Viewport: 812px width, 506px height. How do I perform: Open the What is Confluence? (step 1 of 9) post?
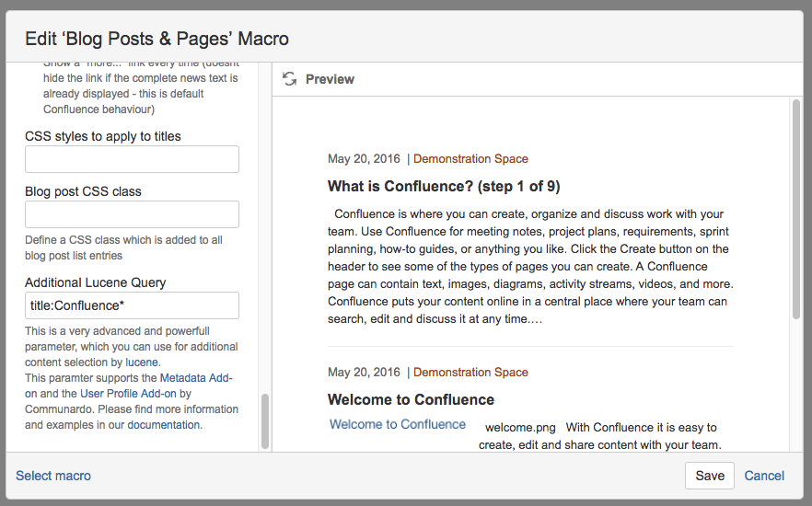(x=444, y=187)
